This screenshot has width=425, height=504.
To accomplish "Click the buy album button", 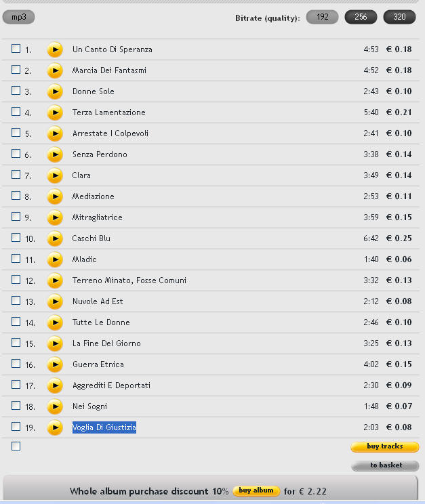I will point(256,491).
